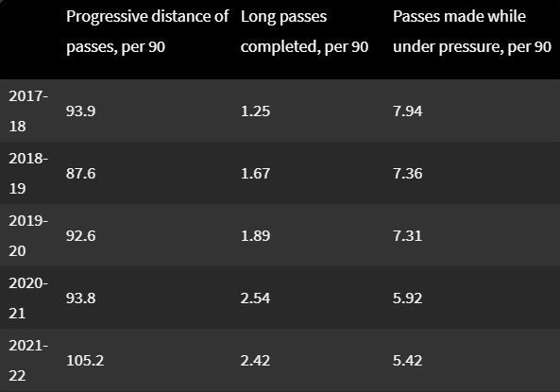Click the 2020-21 season row label

(28, 298)
